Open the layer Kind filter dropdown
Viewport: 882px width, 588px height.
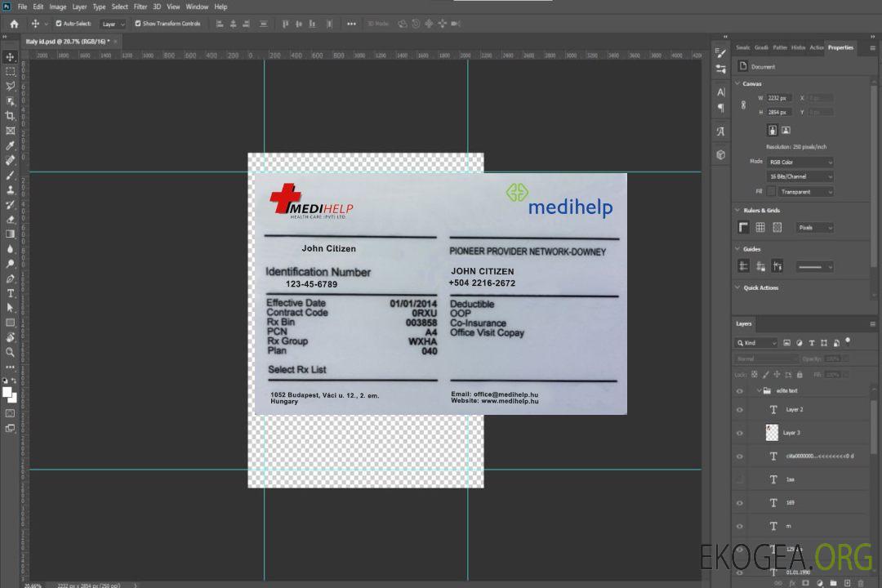coord(756,343)
